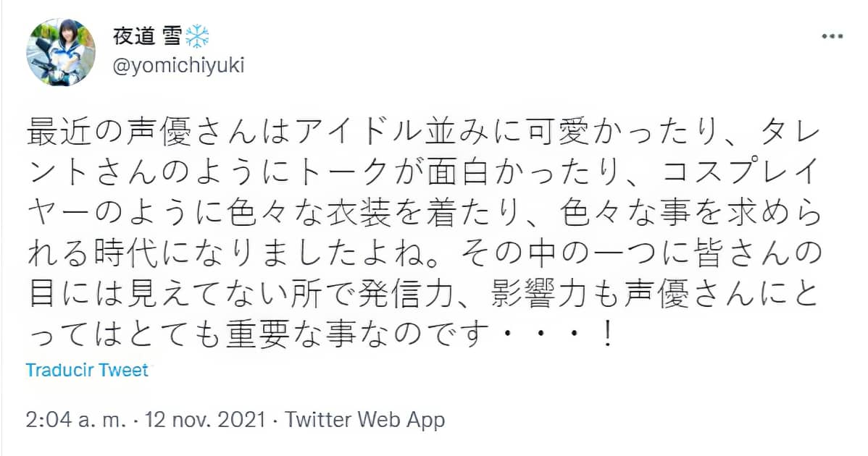This screenshot has height=456, width=868.
Task: Click the Traducir Tweet link
Action: 87,371
